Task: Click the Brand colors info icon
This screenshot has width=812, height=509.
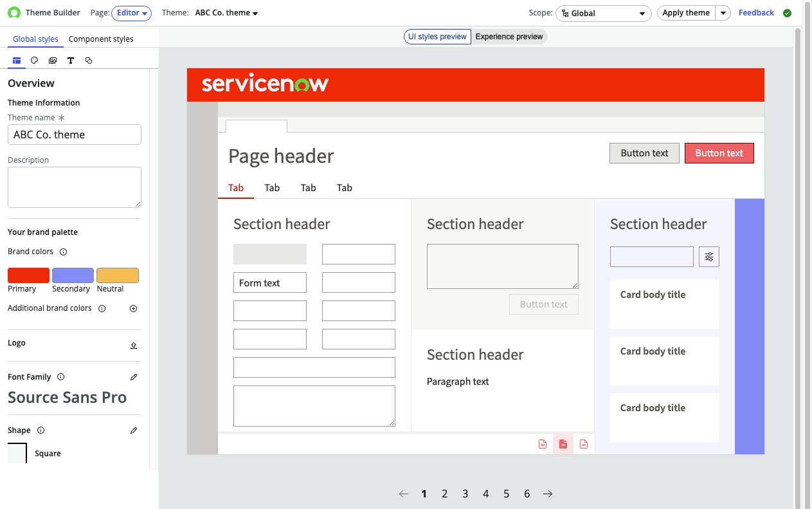Action: pyautogui.click(x=63, y=252)
